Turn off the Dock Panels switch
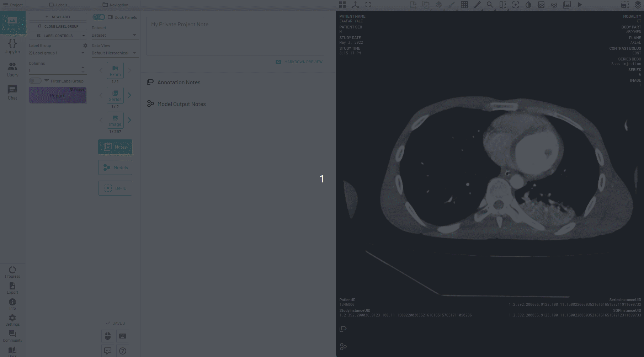This screenshot has height=357, width=644. tap(99, 17)
